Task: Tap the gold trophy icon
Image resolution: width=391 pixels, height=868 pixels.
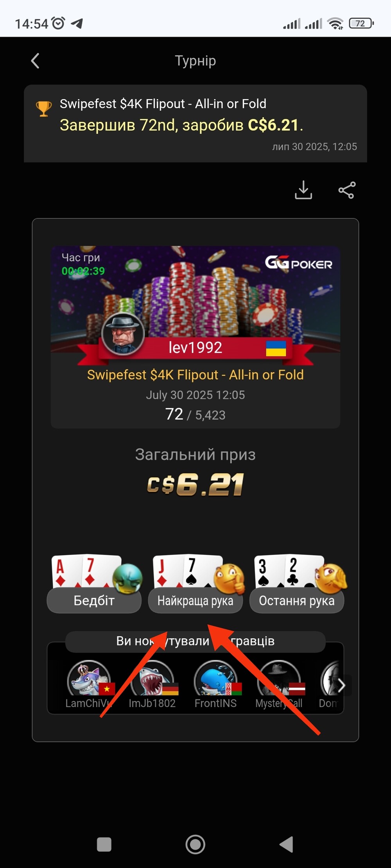Action: click(44, 109)
